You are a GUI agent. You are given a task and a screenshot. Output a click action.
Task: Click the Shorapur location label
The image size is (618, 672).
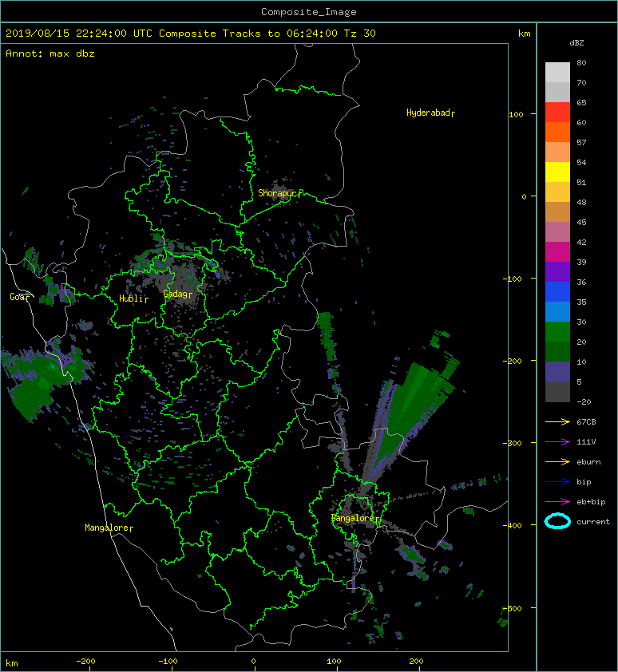pos(277,193)
